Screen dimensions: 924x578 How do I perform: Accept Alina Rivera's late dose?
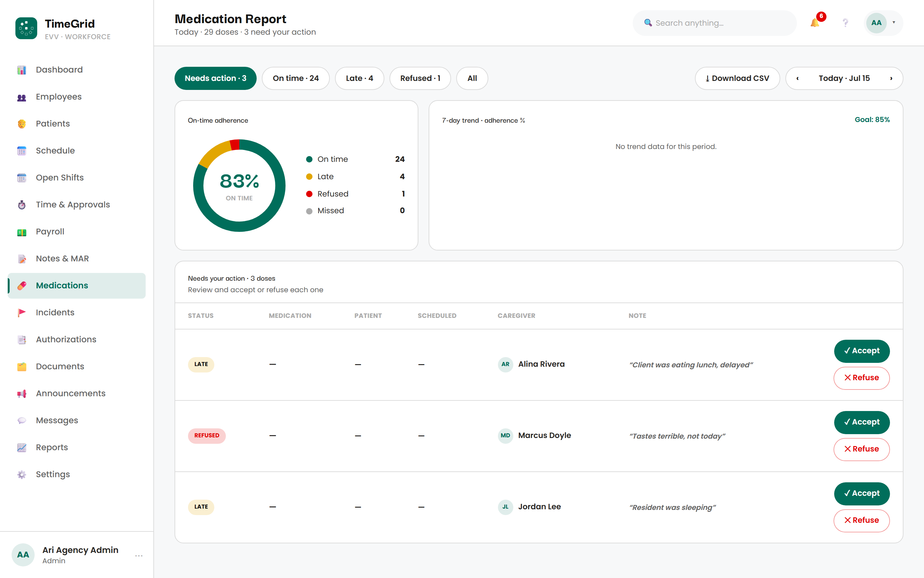point(862,351)
